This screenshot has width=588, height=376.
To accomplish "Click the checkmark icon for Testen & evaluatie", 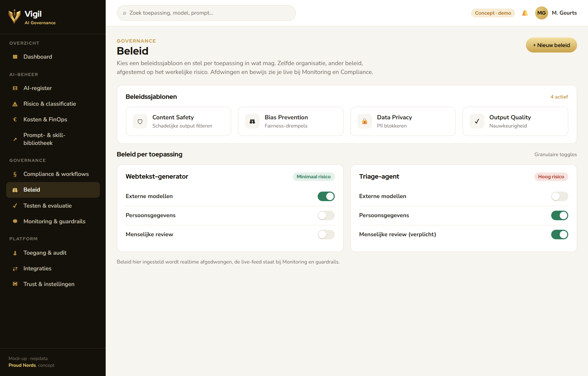I will pyautogui.click(x=15, y=206).
